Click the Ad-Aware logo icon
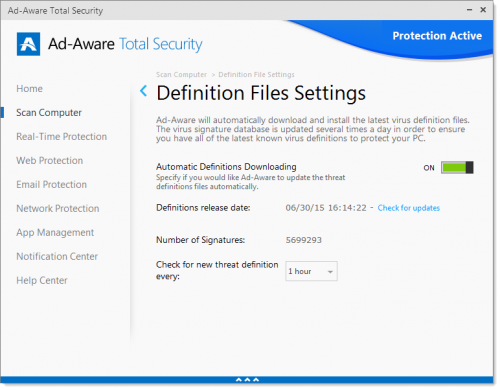500x390 pixels. [28, 44]
